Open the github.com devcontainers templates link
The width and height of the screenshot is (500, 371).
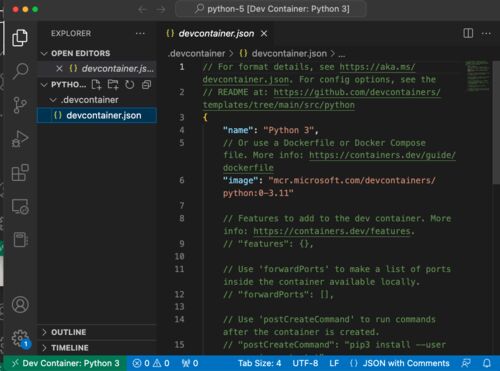pos(357,92)
